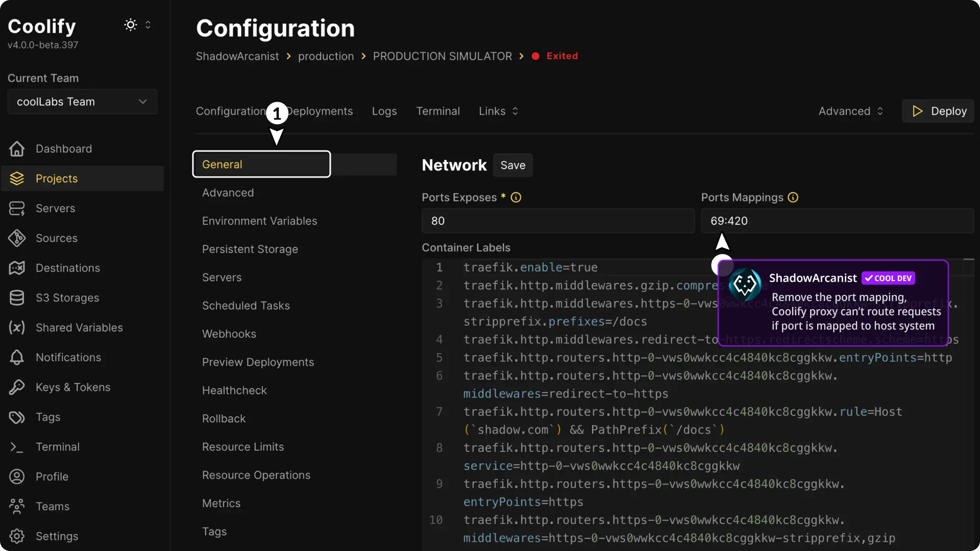Viewport: 980px width, 551px height.
Task: Open the production breadcrumb link
Action: [326, 56]
